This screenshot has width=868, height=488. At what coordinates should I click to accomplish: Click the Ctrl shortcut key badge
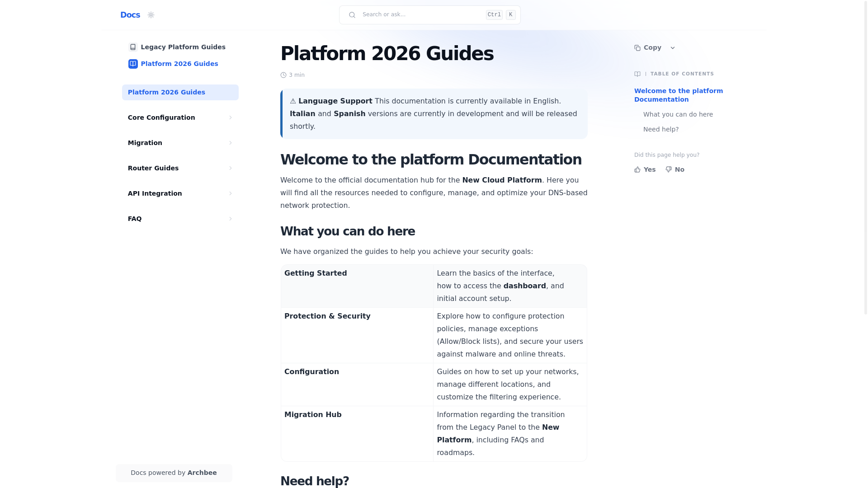[494, 15]
